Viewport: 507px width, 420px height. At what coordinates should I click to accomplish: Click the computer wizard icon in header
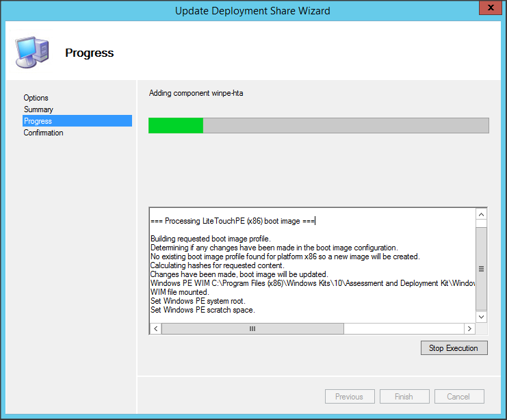pos(31,52)
